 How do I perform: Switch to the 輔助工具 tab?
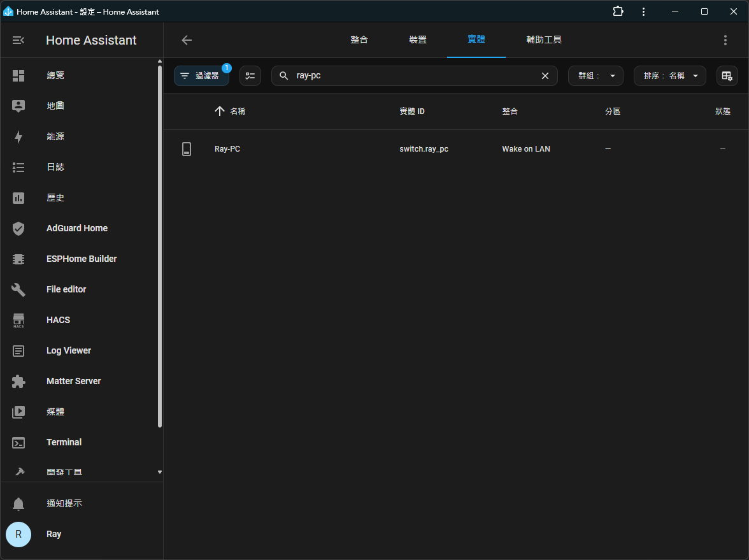(x=544, y=39)
